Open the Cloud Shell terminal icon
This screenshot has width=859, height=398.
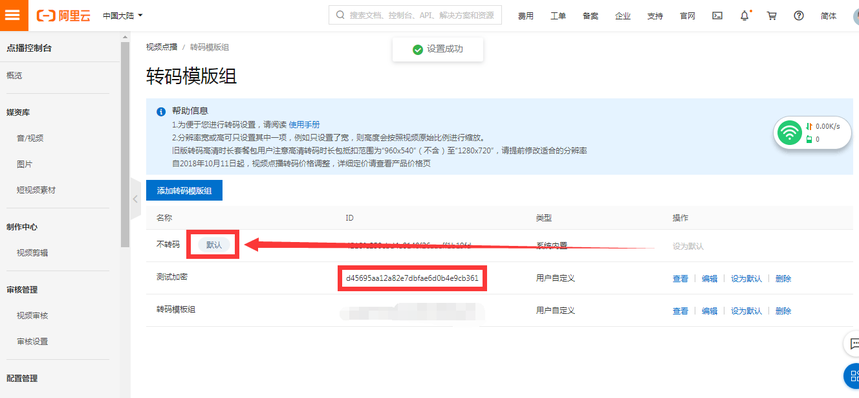coord(717,16)
